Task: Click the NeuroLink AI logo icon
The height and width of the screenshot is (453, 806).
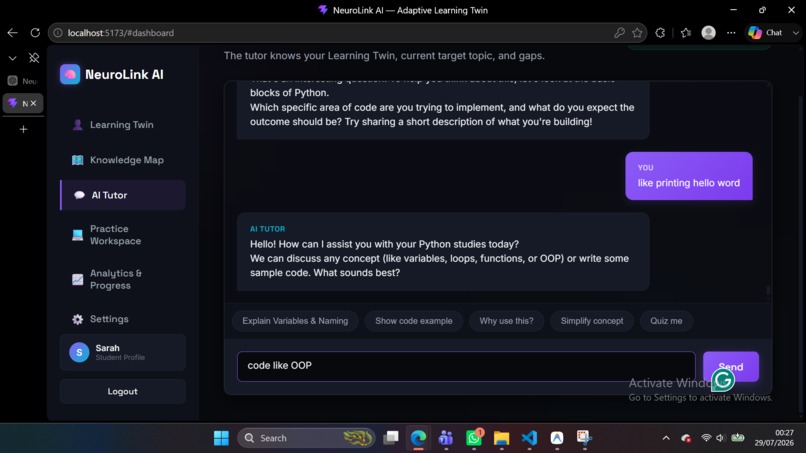Action: (70, 75)
